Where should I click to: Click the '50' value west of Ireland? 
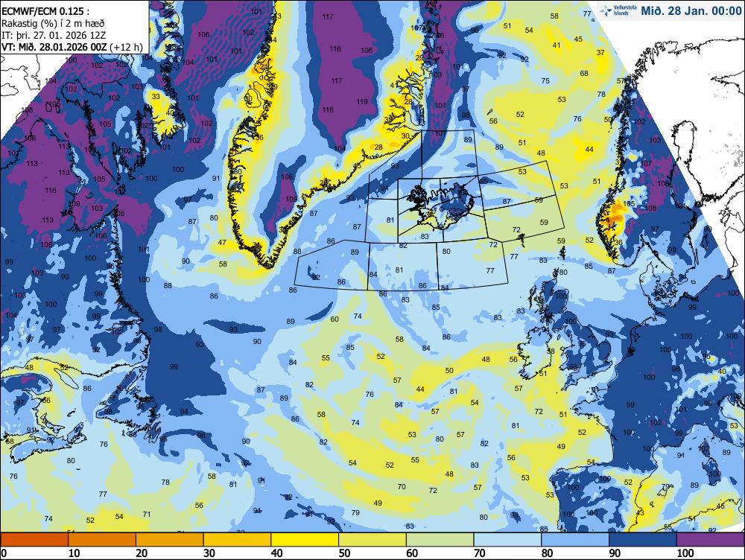coord(449,371)
